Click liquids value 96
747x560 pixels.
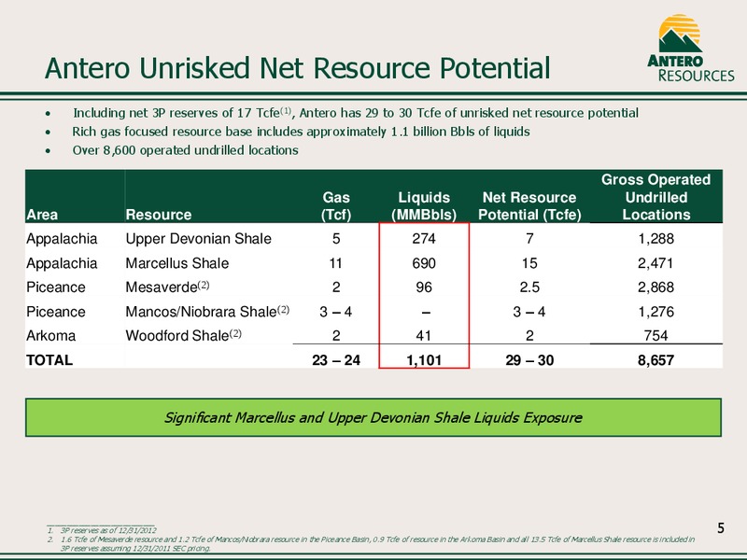[424, 287]
